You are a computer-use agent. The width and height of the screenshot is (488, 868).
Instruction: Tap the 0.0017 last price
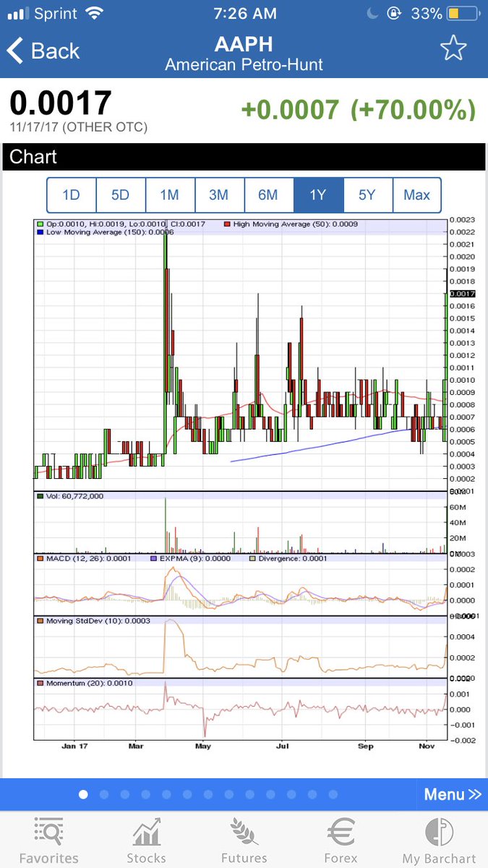(x=61, y=103)
